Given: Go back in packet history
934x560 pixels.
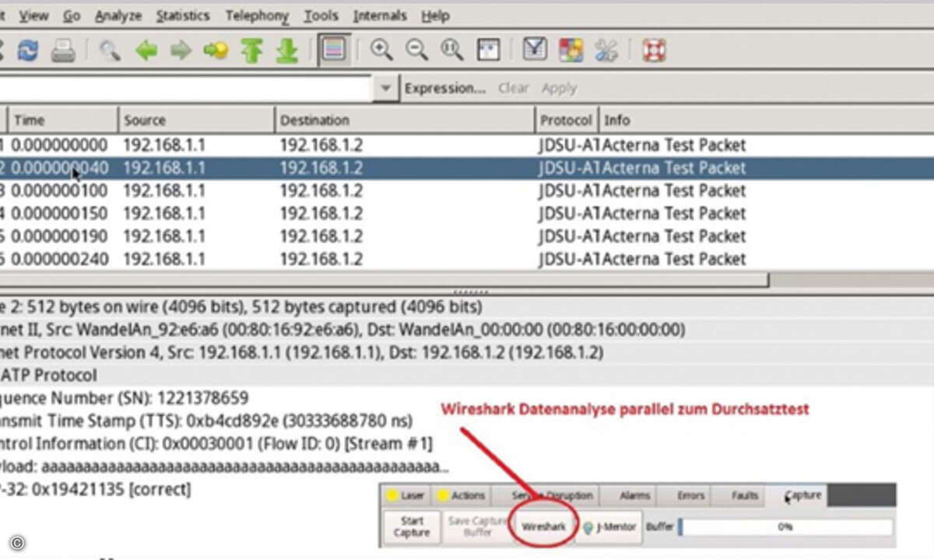Looking at the screenshot, I should click(146, 51).
